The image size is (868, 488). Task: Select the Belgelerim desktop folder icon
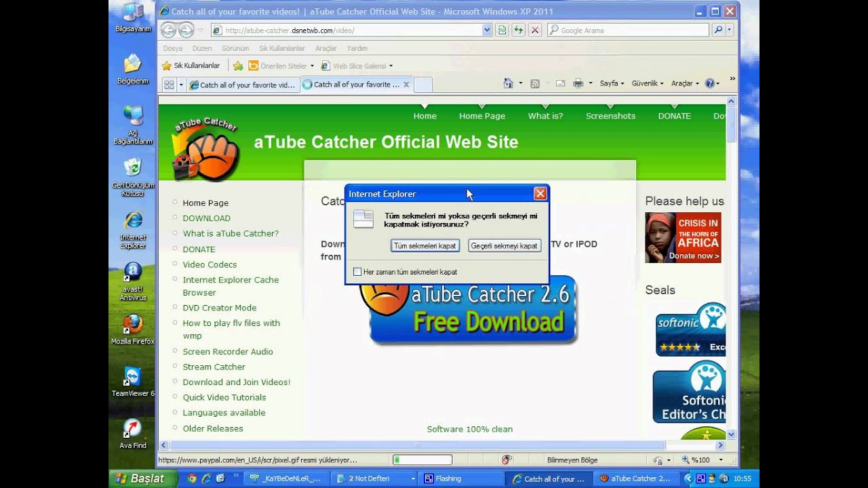tap(133, 70)
